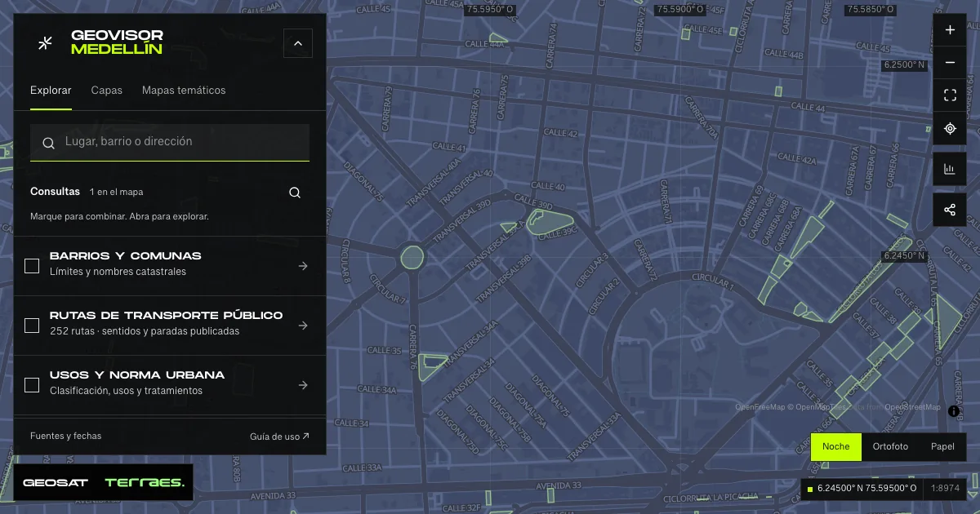Open Rutas de Transporte Público arrow

click(x=303, y=326)
